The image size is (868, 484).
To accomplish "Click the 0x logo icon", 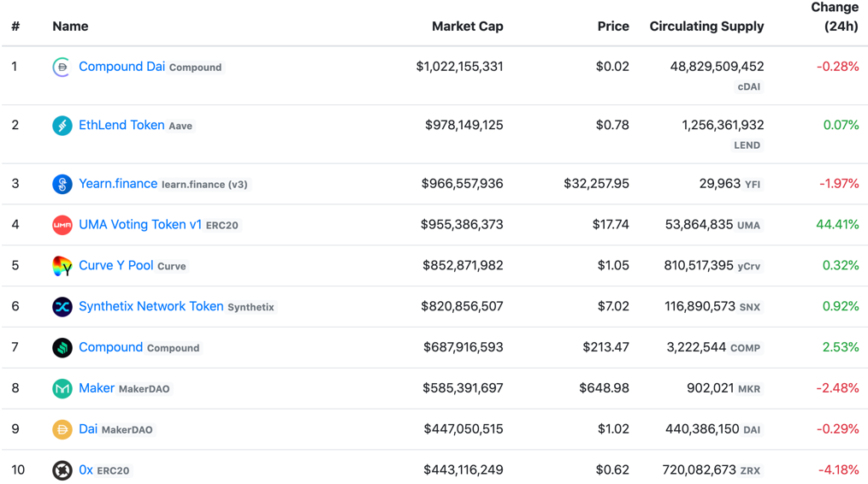I will tap(62, 470).
